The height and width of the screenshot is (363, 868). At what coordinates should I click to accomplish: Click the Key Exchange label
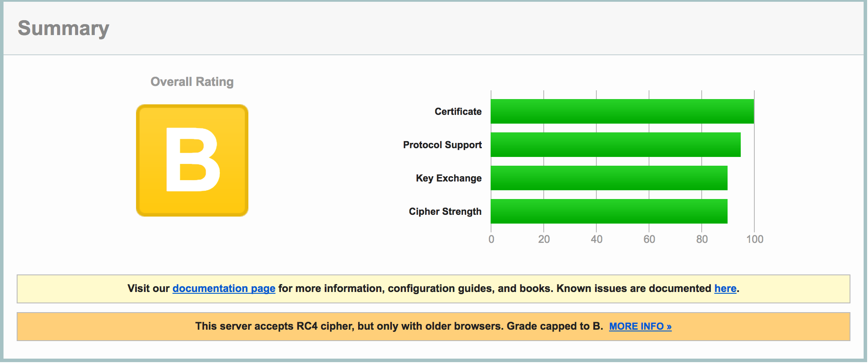click(x=448, y=178)
